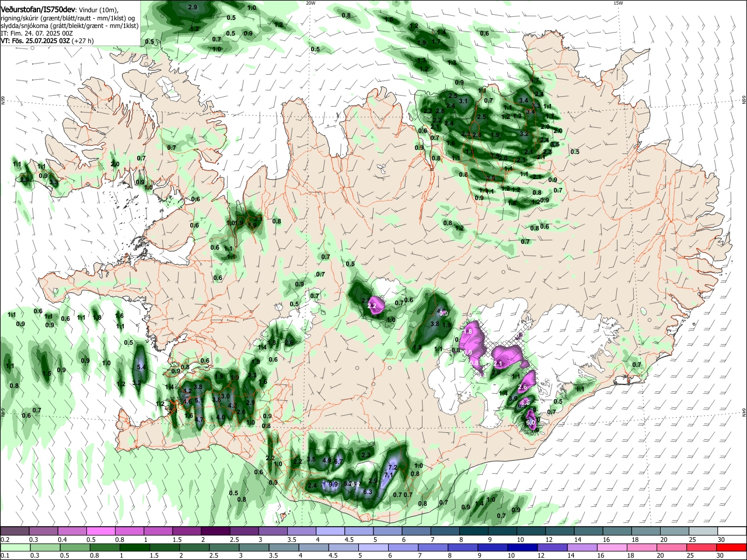Screen dimensions: 747x560
Task: Click the 0.2 label in the upper legend row
Action: (5, 540)
